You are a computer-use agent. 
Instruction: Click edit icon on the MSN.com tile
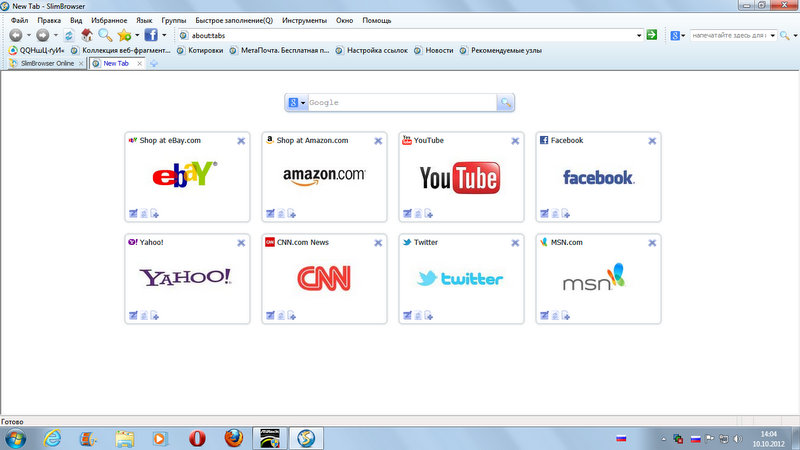pos(544,315)
